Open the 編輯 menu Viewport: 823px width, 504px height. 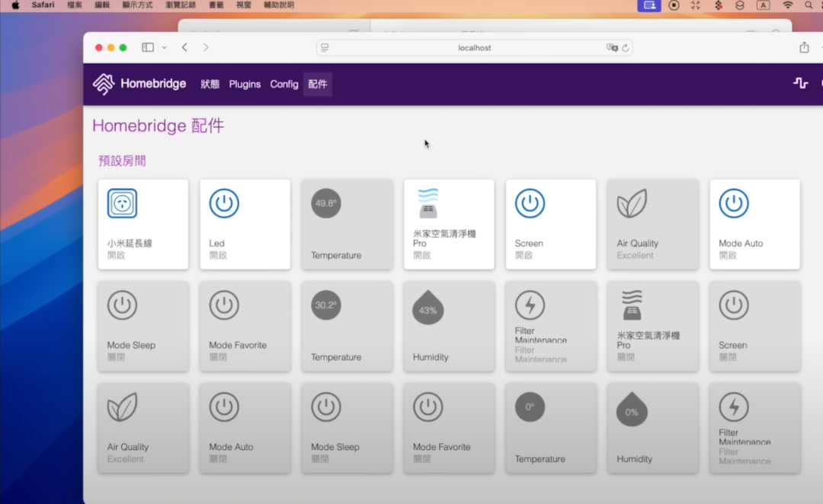pyautogui.click(x=102, y=5)
